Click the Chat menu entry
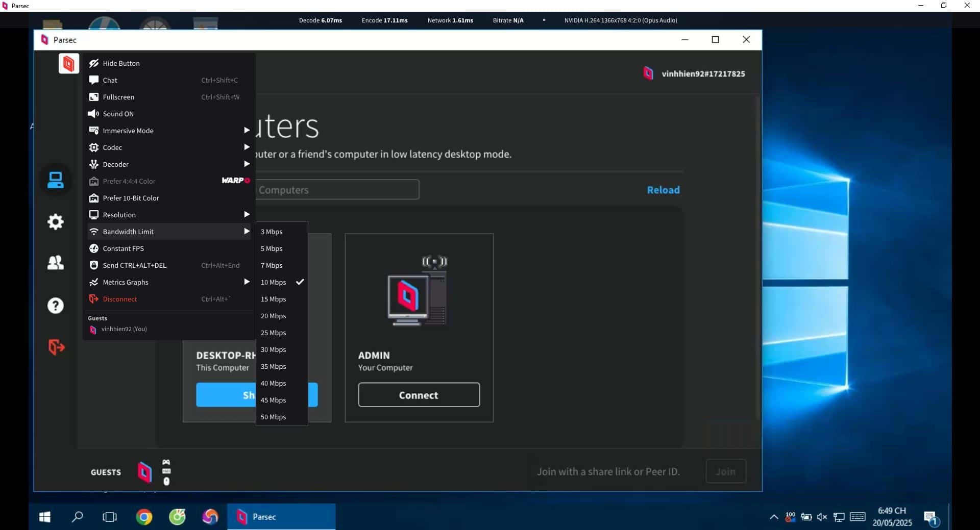The width and height of the screenshot is (980, 530). click(110, 80)
